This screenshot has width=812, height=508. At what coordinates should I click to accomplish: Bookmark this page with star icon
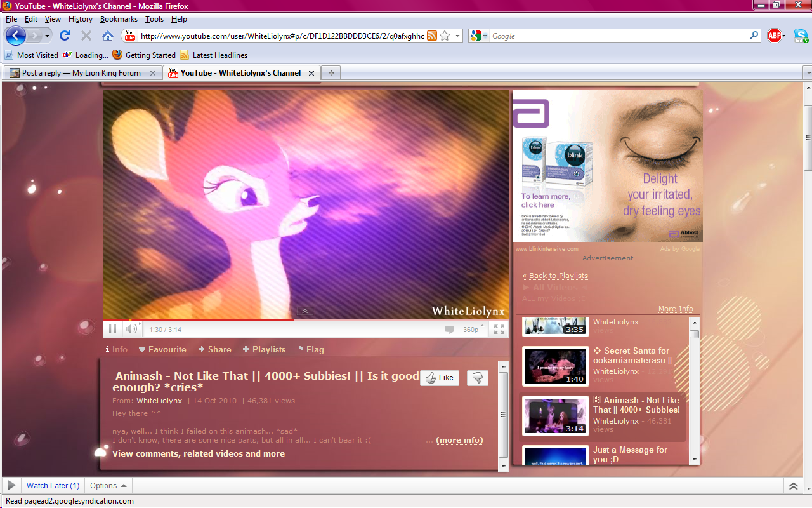point(445,36)
